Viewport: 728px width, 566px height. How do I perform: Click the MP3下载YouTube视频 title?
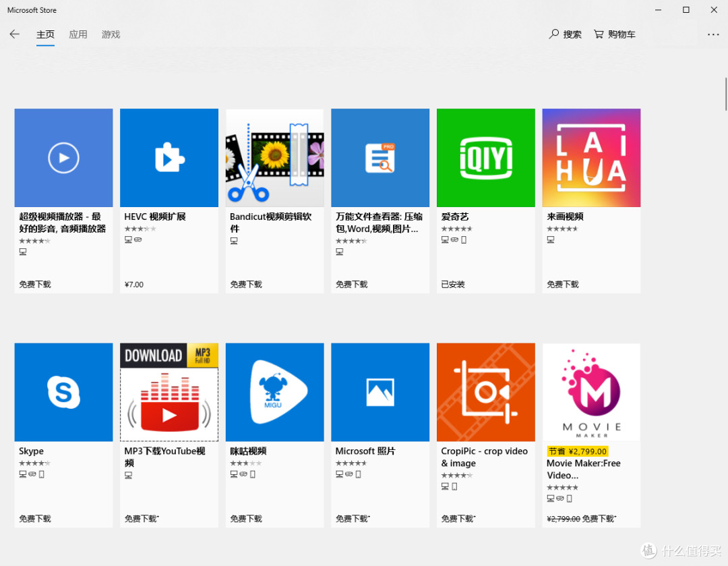[165, 457]
